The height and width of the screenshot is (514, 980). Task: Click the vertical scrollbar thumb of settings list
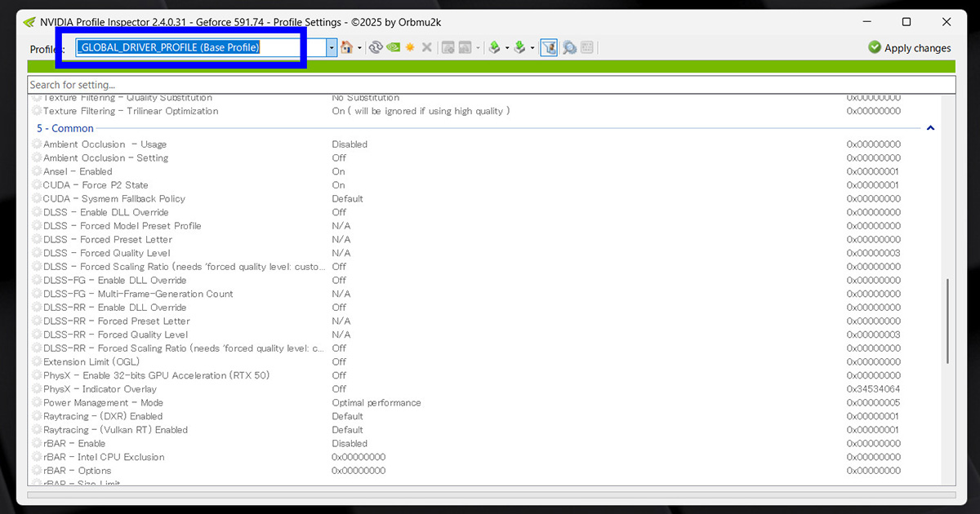(x=947, y=321)
